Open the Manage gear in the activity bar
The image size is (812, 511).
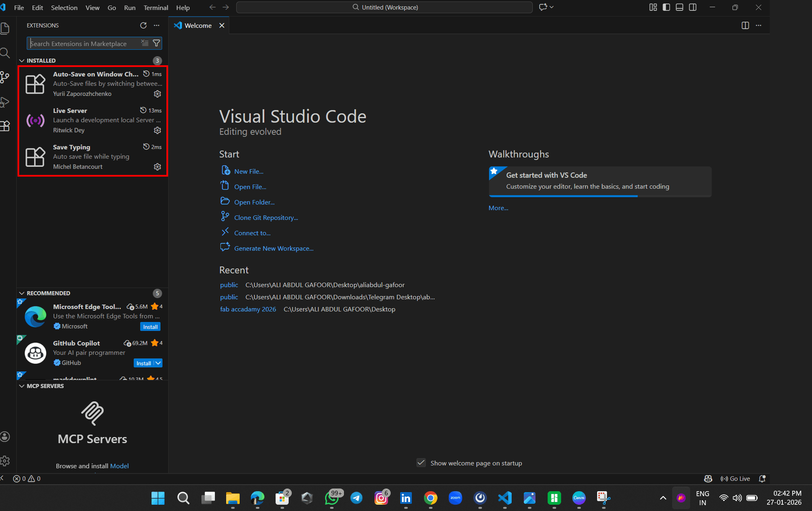[5, 461]
